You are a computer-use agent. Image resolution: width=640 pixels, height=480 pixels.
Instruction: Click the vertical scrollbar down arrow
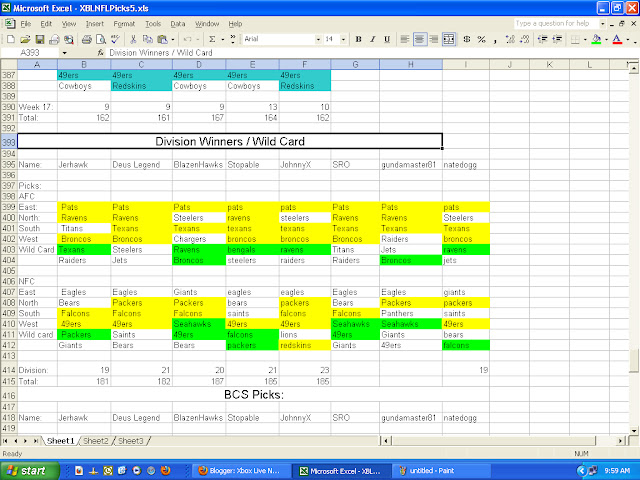click(x=633, y=430)
